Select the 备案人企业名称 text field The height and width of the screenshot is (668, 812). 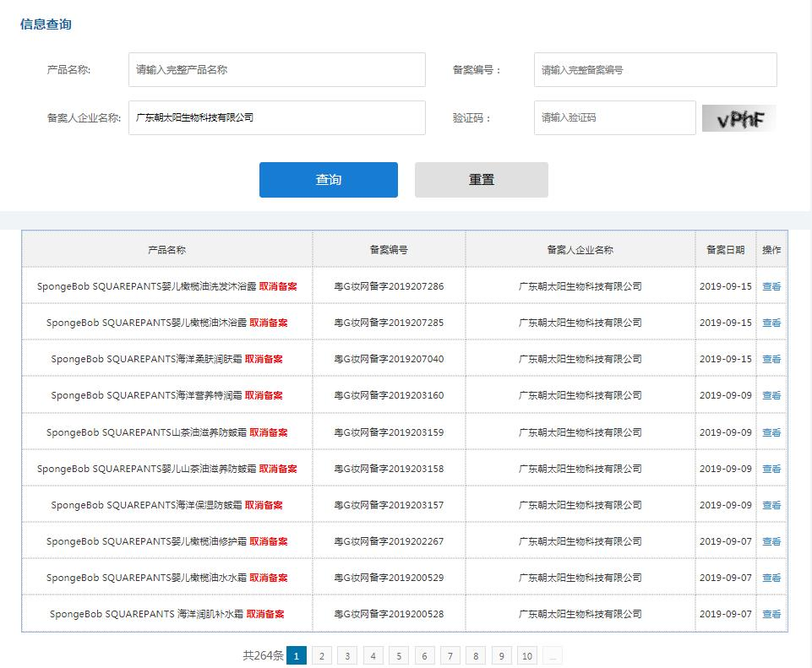click(x=276, y=117)
